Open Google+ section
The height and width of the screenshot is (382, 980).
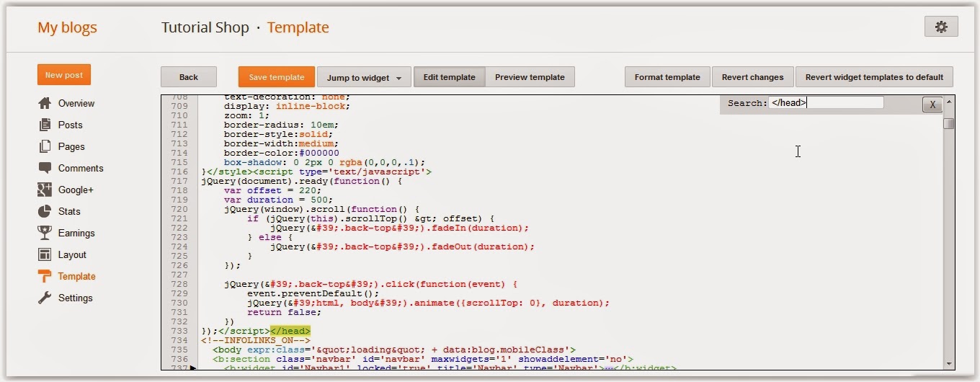[x=76, y=190]
